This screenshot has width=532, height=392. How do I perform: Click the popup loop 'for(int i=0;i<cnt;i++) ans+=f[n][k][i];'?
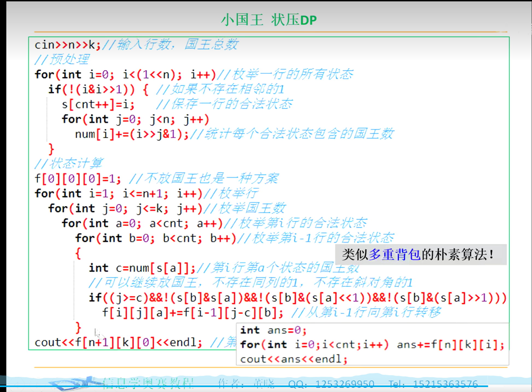(372, 345)
